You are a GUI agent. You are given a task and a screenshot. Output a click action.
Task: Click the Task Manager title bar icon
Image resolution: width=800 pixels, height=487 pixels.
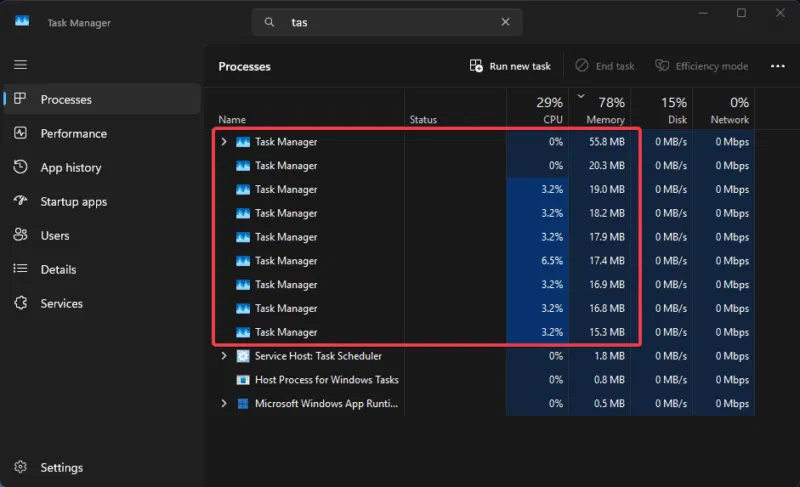pyautogui.click(x=22, y=21)
